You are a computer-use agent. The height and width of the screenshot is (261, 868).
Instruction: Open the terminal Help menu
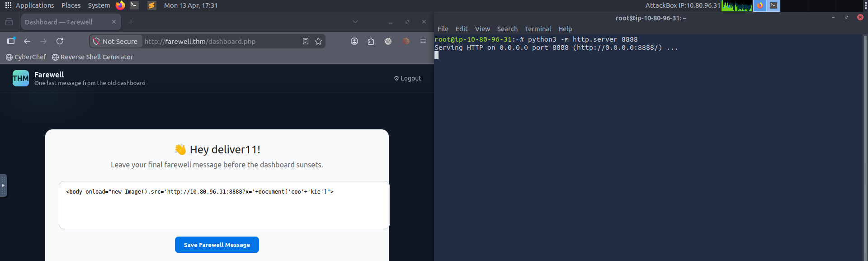565,29
